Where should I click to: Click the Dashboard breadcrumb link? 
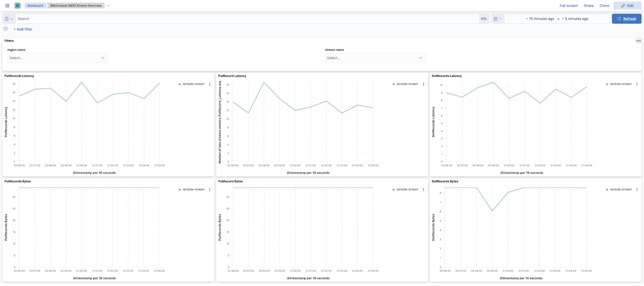pyautogui.click(x=35, y=6)
